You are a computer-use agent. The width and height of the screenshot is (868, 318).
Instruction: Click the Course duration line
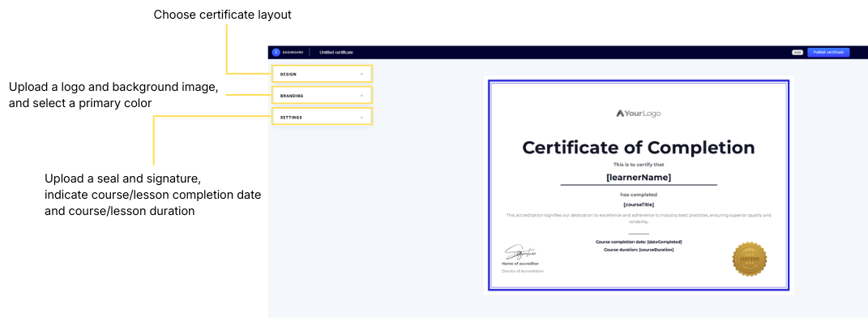click(x=639, y=250)
